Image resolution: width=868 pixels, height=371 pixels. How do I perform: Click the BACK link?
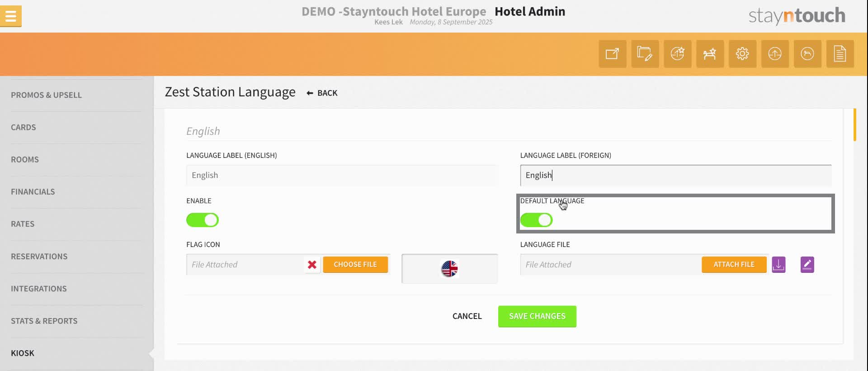[327, 93]
